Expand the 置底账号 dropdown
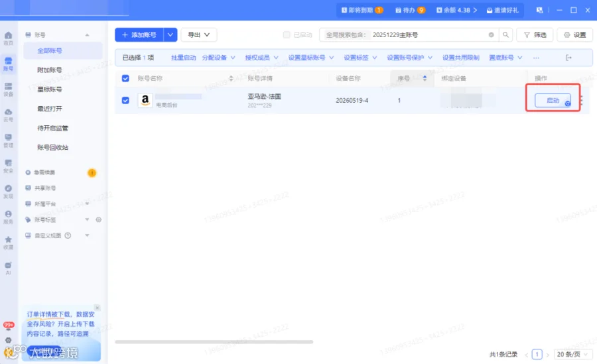 505,58
